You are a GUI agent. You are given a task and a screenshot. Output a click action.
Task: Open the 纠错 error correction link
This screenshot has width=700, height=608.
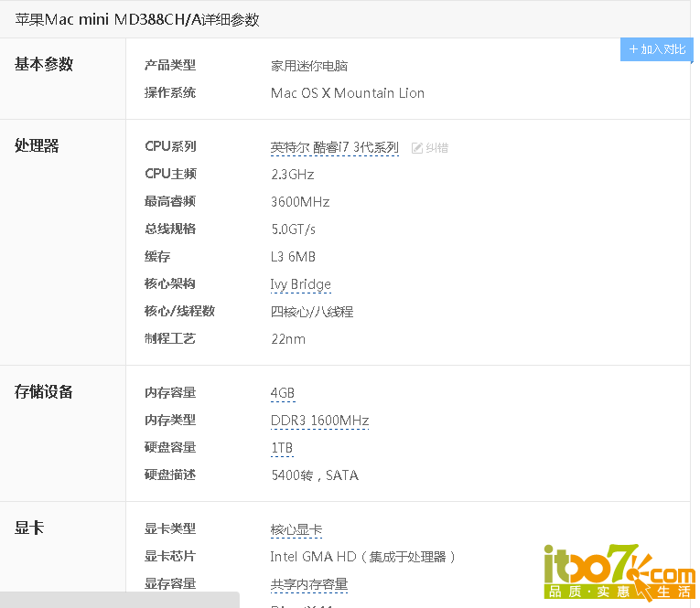tap(436, 147)
